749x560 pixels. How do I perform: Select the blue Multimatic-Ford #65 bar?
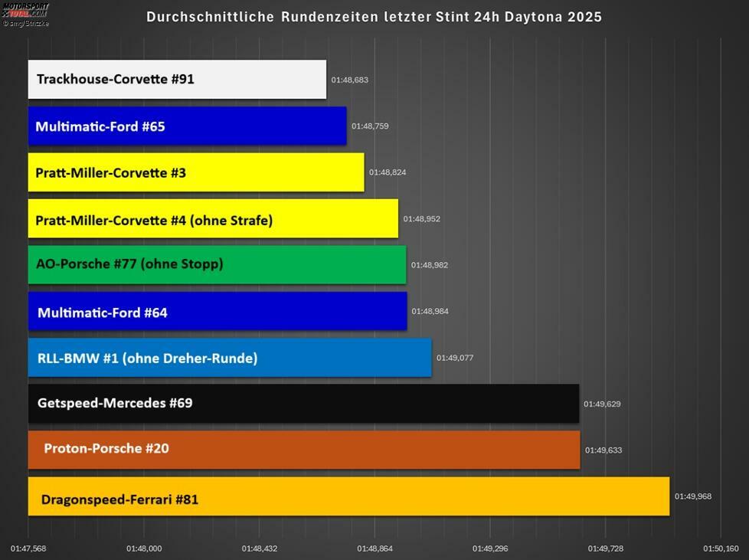187,126
